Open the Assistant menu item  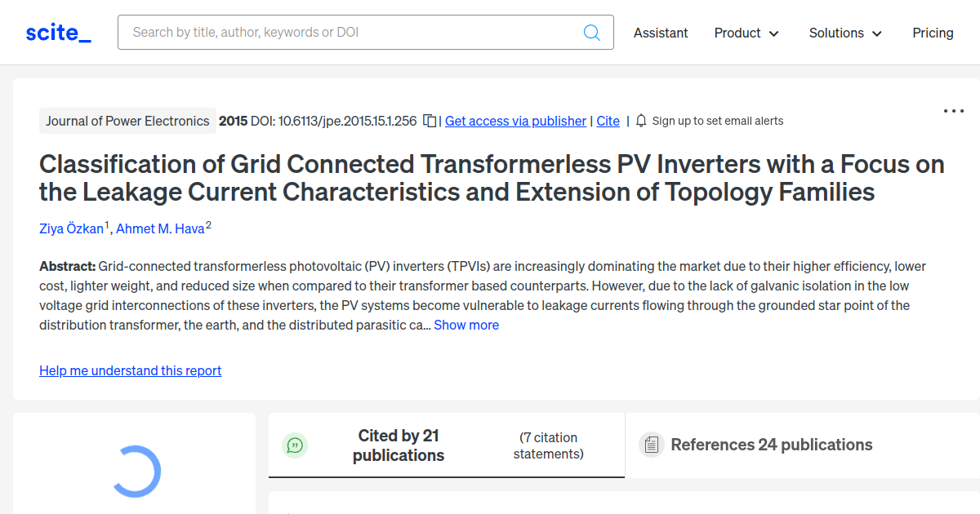click(x=661, y=33)
